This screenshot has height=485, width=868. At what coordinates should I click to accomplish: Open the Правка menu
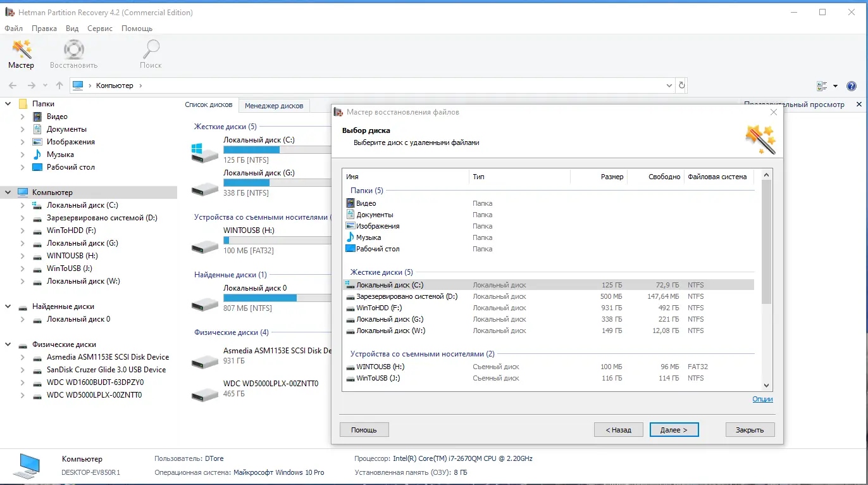click(x=44, y=28)
